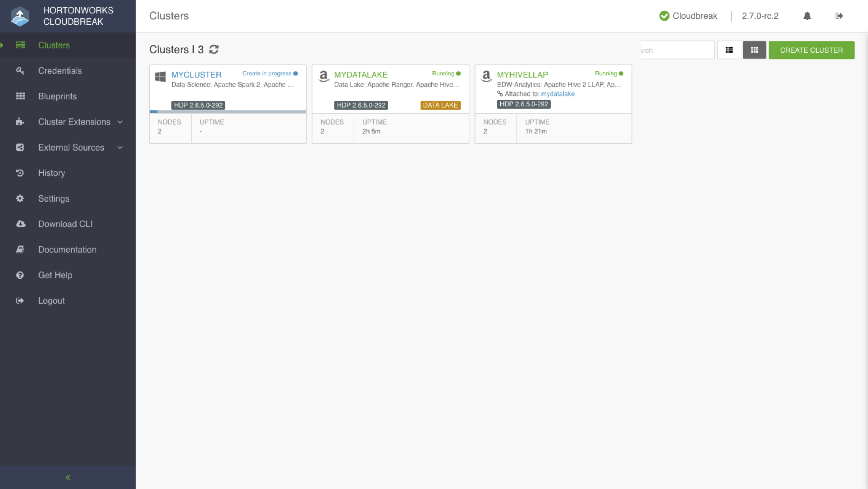
Task: Click the refresh clusters icon
Action: pyautogui.click(x=214, y=49)
